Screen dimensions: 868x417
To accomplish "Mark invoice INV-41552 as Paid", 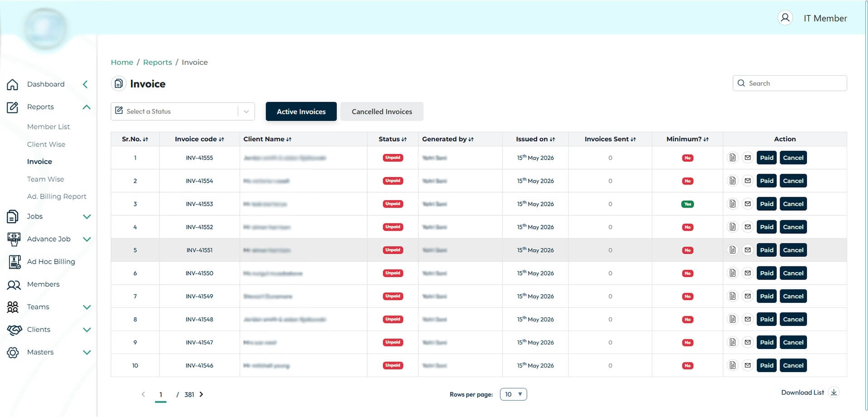I will click(767, 227).
